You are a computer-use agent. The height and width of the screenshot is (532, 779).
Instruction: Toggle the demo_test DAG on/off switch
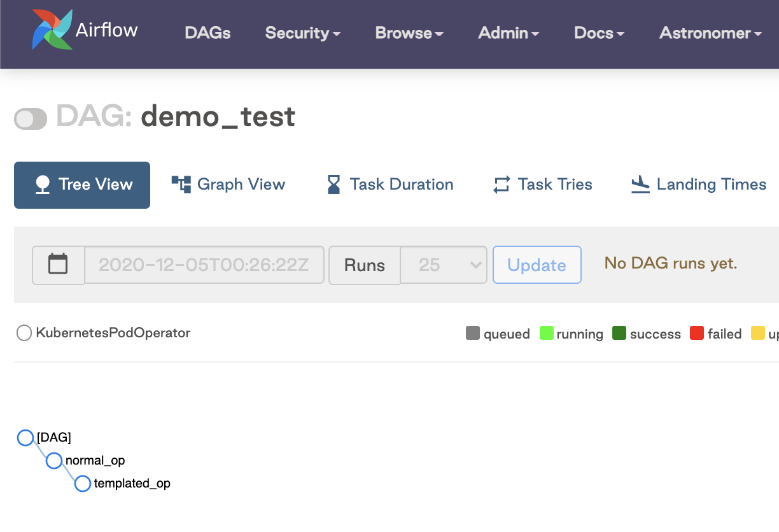click(x=31, y=119)
